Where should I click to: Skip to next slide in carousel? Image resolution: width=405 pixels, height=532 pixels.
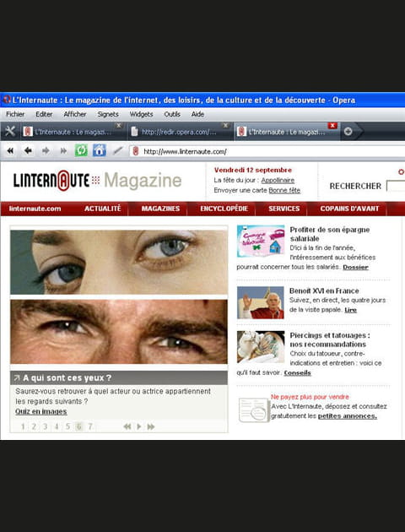click(x=151, y=426)
